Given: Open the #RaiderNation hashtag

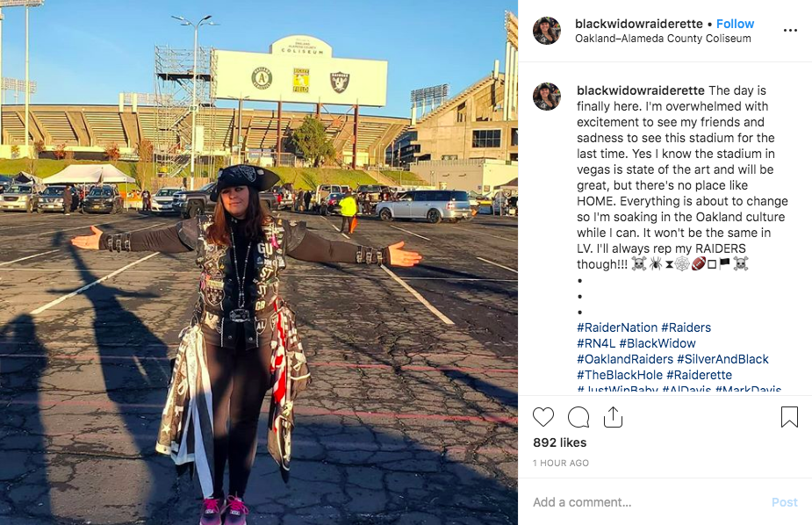Looking at the screenshot, I should (x=617, y=327).
